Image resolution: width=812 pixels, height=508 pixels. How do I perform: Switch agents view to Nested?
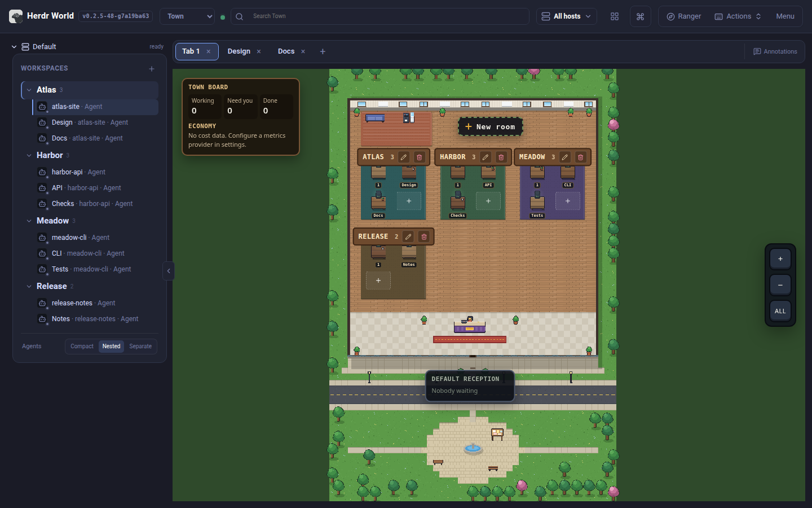tap(111, 347)
